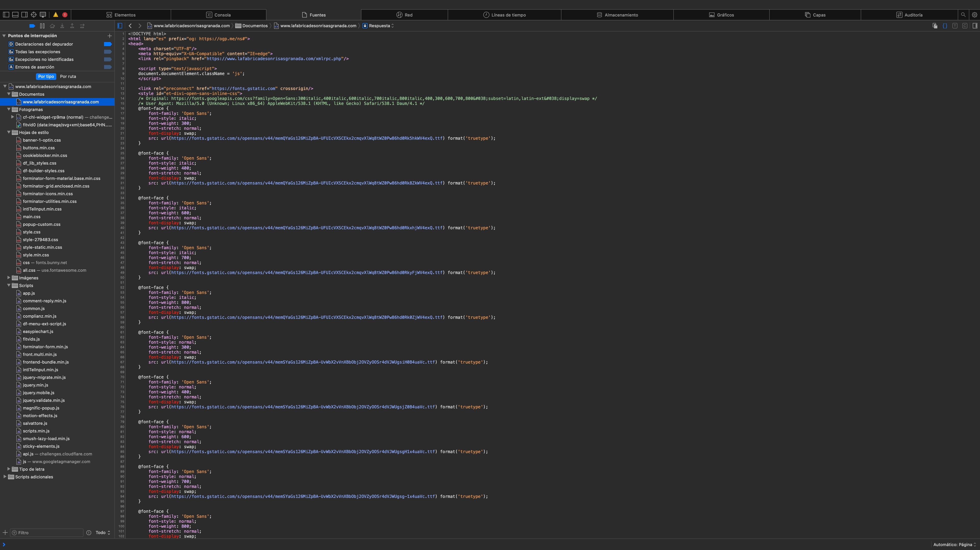Open Web Inspector settings gear
980x550 pixels.
tap(974, 15)
